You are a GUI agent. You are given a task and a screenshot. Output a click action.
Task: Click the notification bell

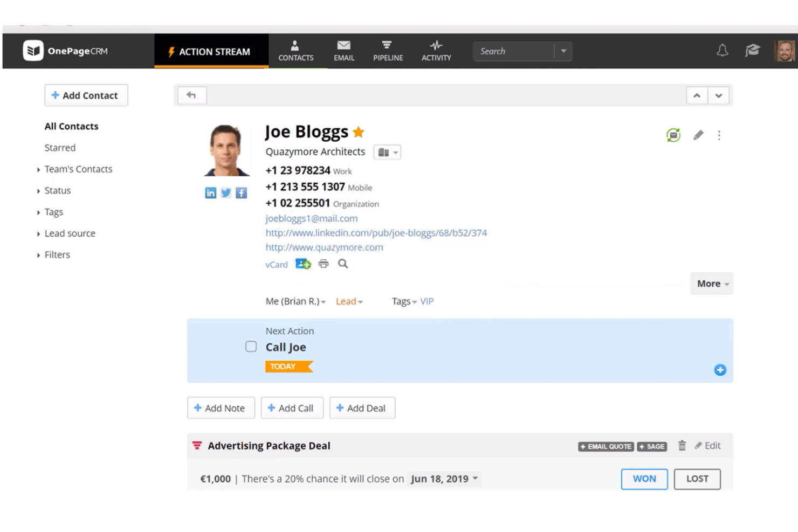click(722, 50)
